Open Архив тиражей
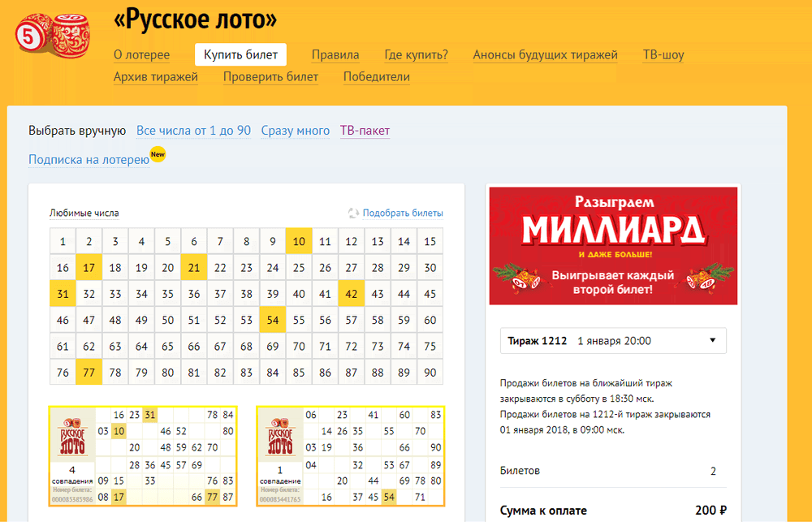This screenshot has width=812, height=526. (155, 77)
